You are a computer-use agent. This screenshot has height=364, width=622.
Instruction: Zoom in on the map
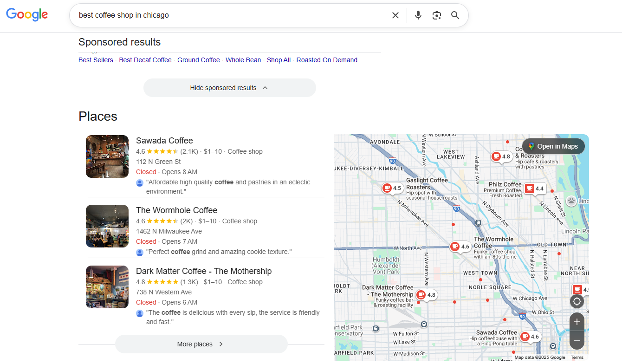[577, 322]
